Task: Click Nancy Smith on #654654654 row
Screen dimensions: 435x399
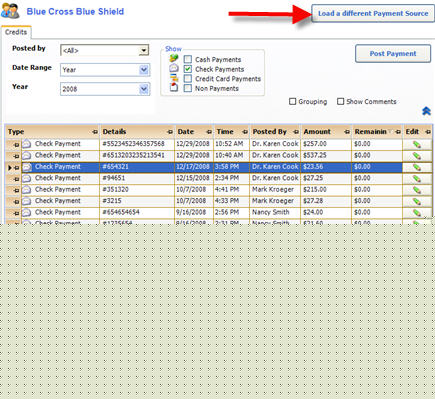Action: coord(275,212)
